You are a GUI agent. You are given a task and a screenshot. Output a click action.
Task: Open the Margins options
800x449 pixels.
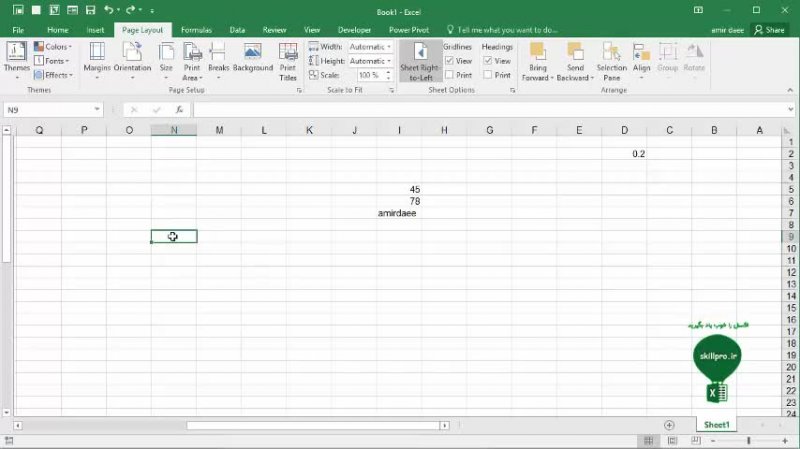(x=97, y=58)
